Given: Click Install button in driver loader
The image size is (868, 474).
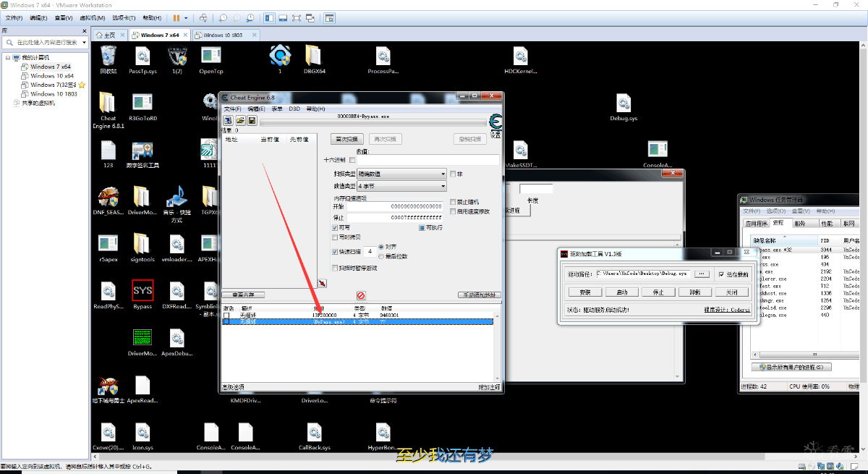Looking at the screenshot, I should [x=584, y=292].
